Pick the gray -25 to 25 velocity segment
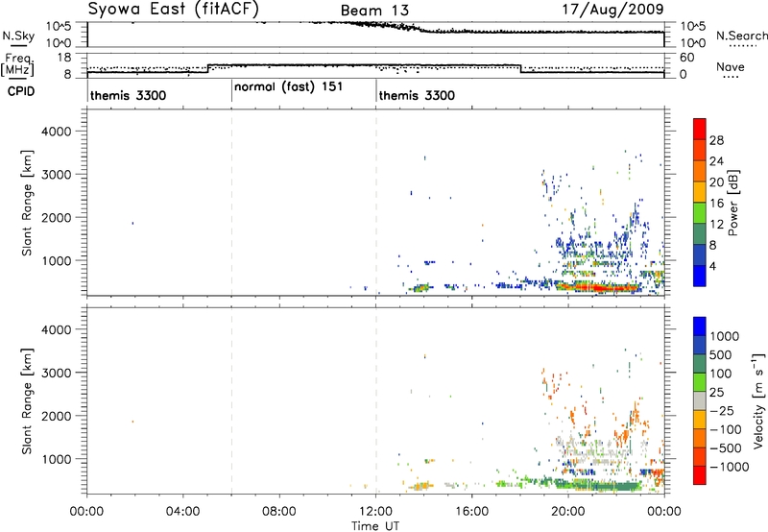Viewport: 768px width, 532px height. [700, 401]
